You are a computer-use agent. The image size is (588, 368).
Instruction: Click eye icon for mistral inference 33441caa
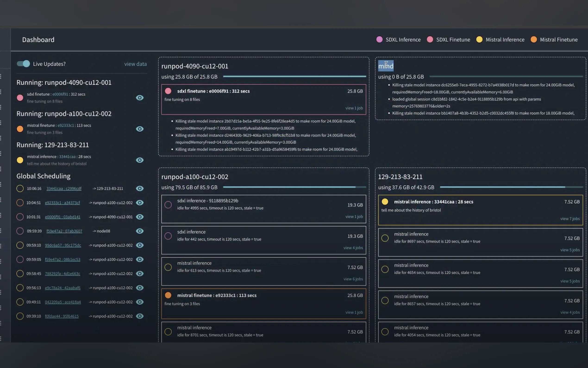tap(140, 160)
